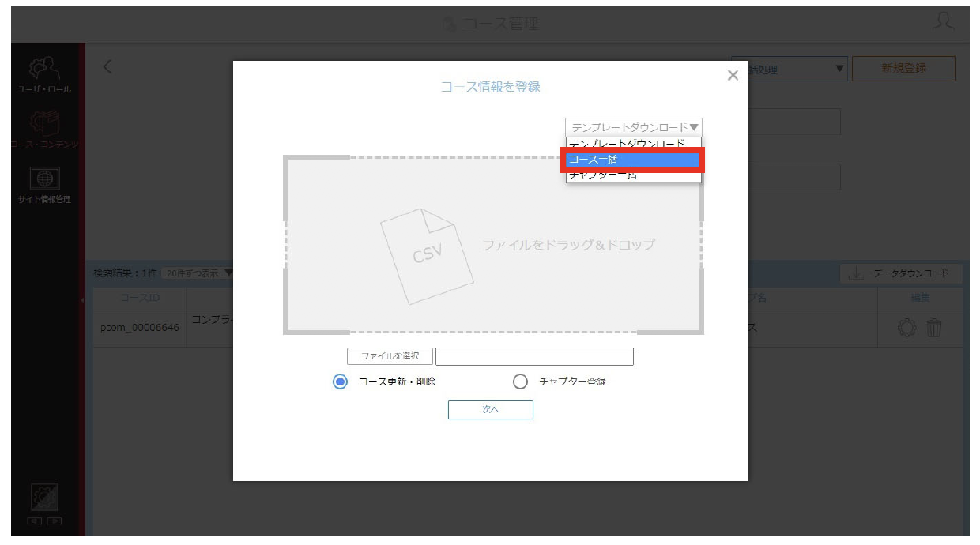Image resolution: width=980 pixels, height=545 pixels.
Task: Select the コース更新・削除 radio button
Action: click(341, 381)
